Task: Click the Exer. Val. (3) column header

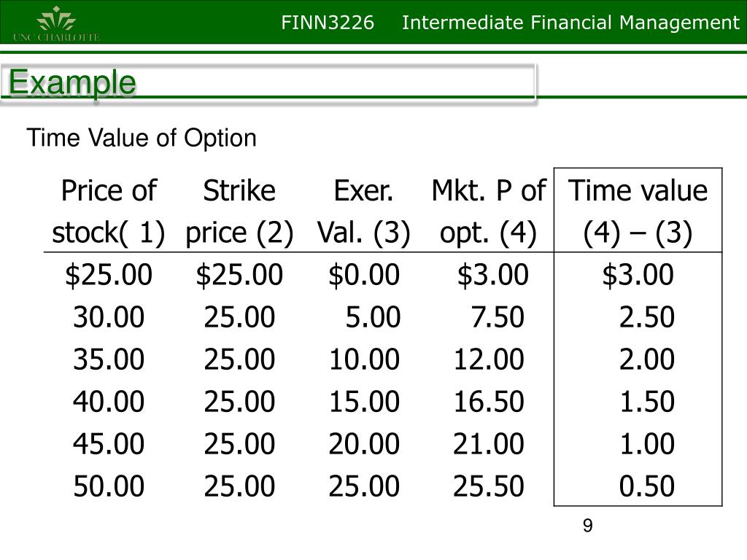Action: (363, 211)
